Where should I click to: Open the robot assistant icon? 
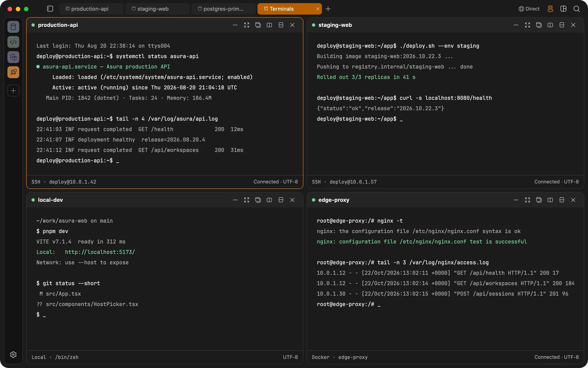pos(550,9)
